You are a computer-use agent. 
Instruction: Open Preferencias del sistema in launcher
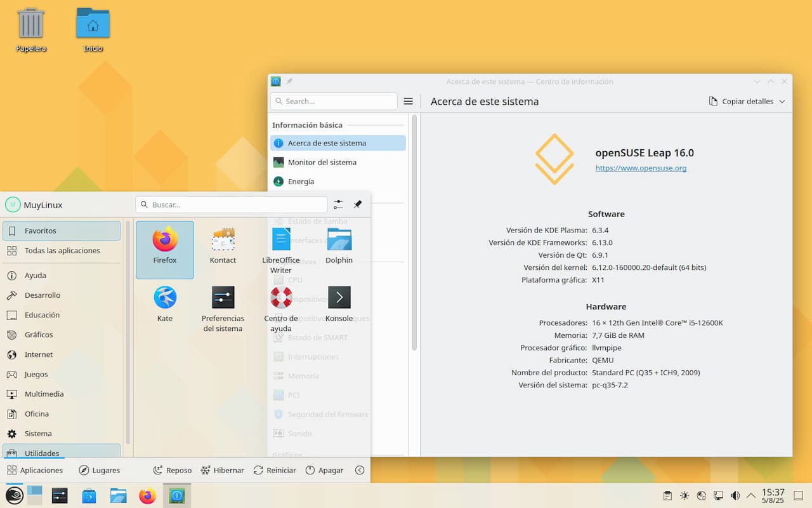click(223, 298)
